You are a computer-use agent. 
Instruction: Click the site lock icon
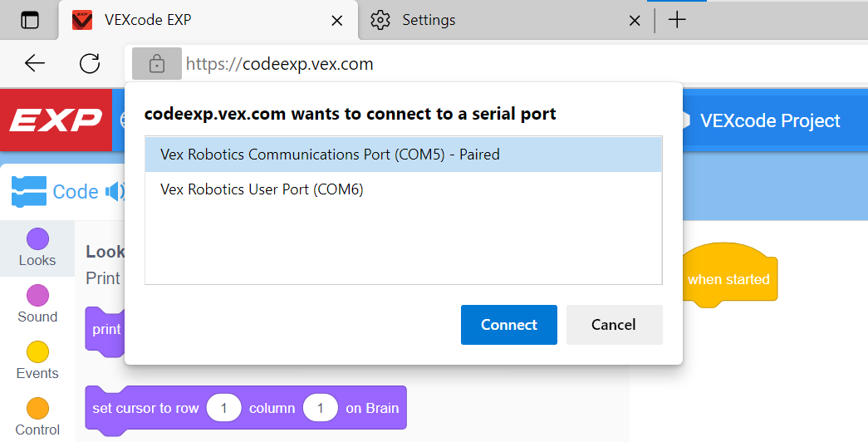pyautogui.click(x=157, y=64)
